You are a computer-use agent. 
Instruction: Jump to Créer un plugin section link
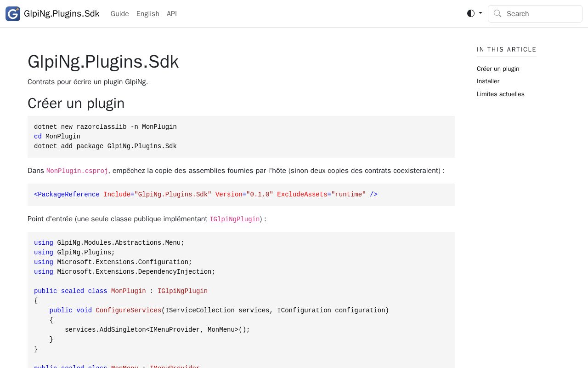point(498,69)
